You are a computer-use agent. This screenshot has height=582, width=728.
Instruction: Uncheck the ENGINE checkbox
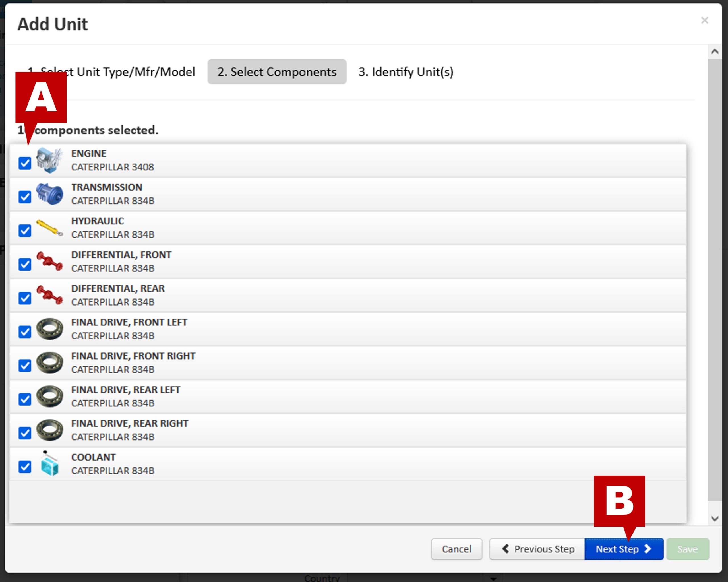(x=25, y=164)
